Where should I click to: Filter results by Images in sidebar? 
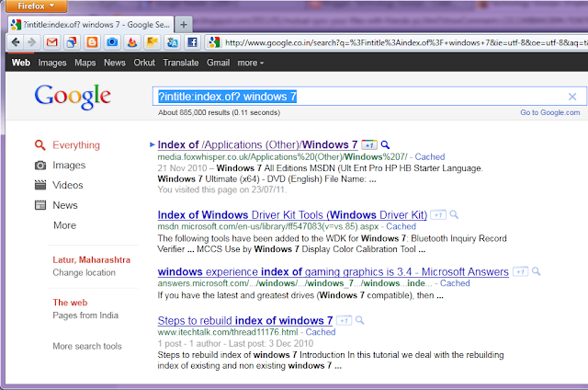coord(69,166)
